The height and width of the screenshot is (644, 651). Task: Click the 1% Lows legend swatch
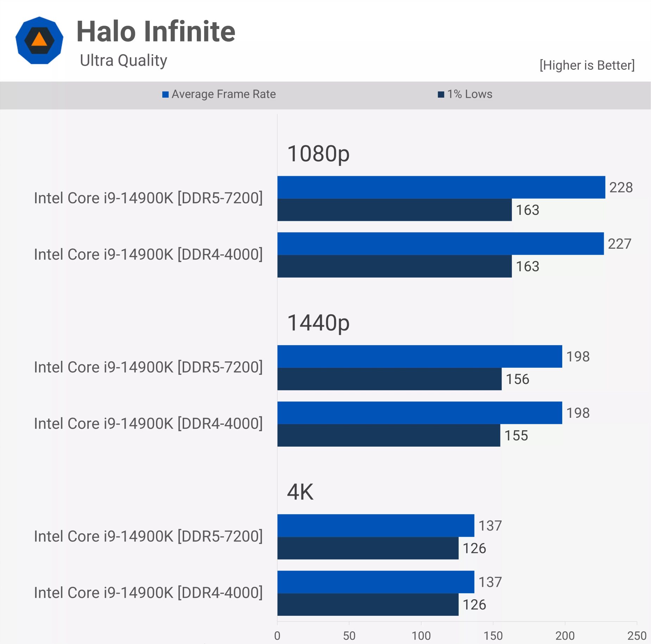coord(441,94)
